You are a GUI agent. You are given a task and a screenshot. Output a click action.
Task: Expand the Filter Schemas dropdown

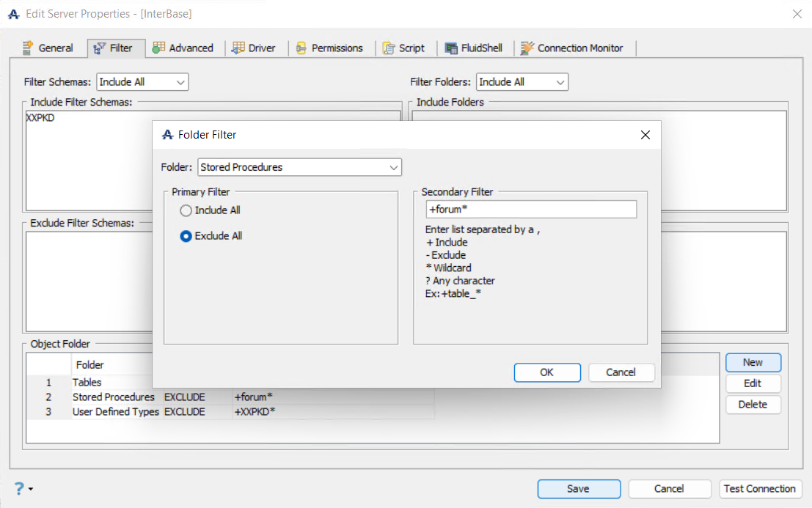click(142, 82)
